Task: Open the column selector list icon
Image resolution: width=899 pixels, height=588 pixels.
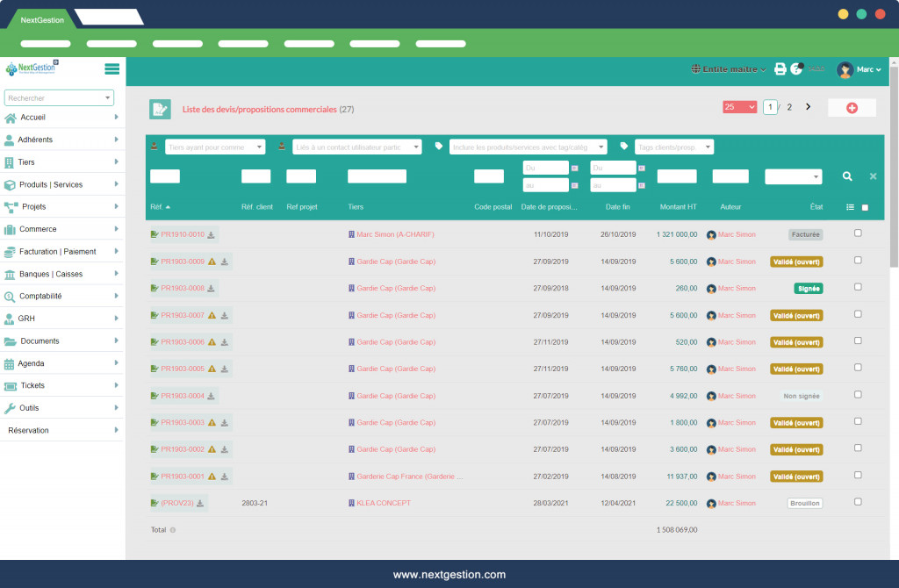Action: (850, 207)
